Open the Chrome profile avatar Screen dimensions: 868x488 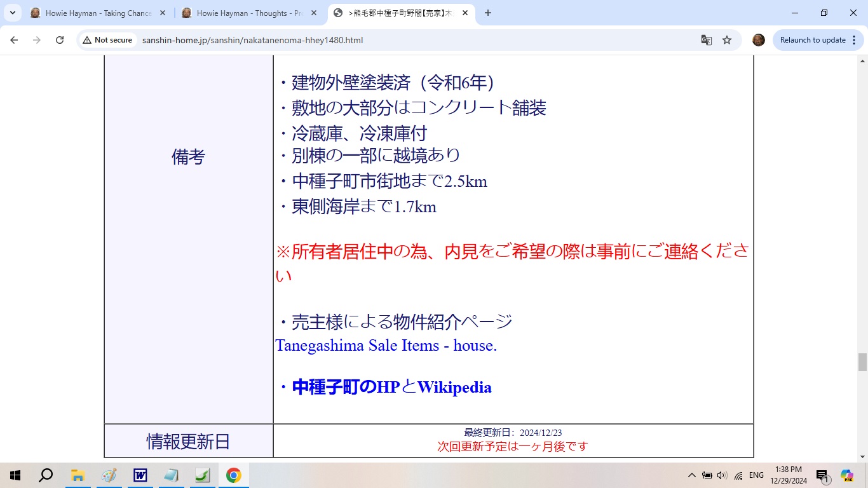758,40
